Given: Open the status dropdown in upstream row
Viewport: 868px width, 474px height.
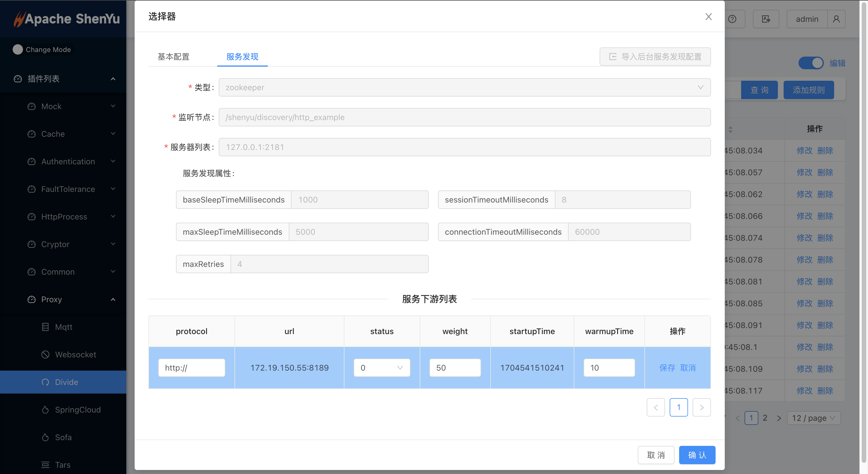Looking at the screenshot, I should coord(381,367).
